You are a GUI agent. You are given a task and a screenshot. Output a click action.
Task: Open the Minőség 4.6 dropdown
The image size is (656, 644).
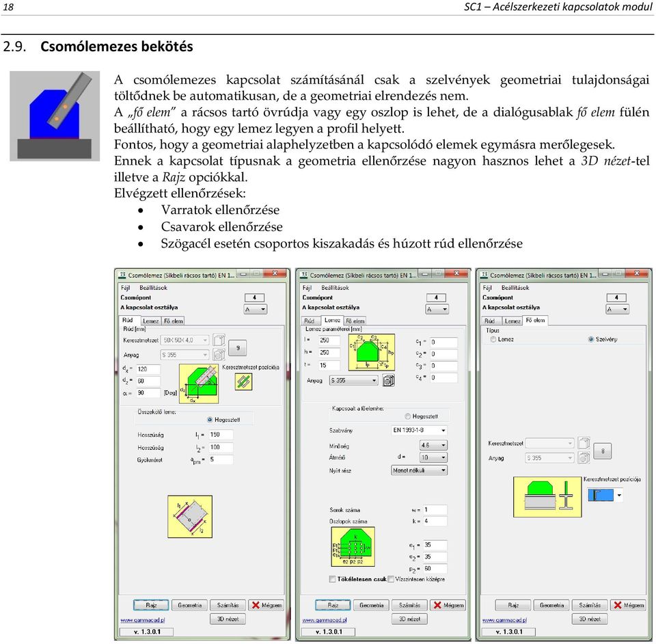tap(433, 445)
